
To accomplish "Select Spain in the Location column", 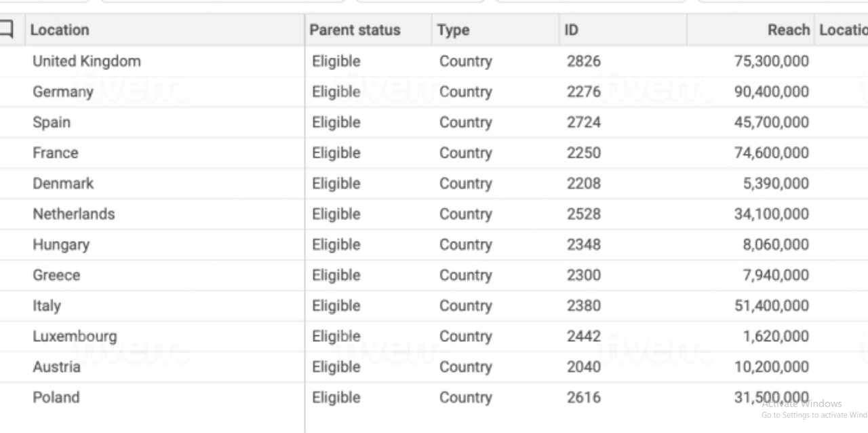I will (x=52, y=122).
